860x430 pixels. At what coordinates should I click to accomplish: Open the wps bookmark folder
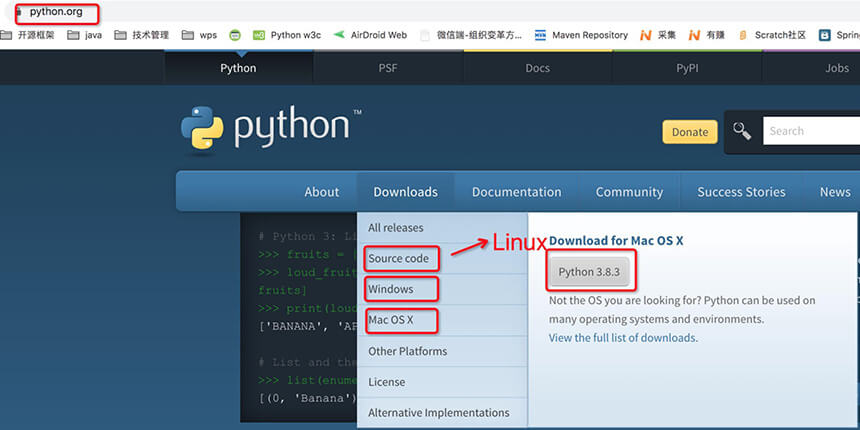coord(200,35)
